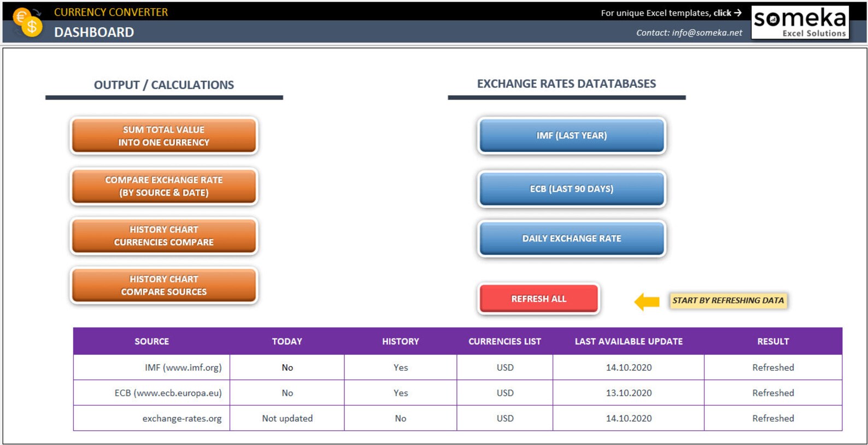Click the Currency Converter title text
The width and height of the screenshot is (868, 445).
click(111, 12)
